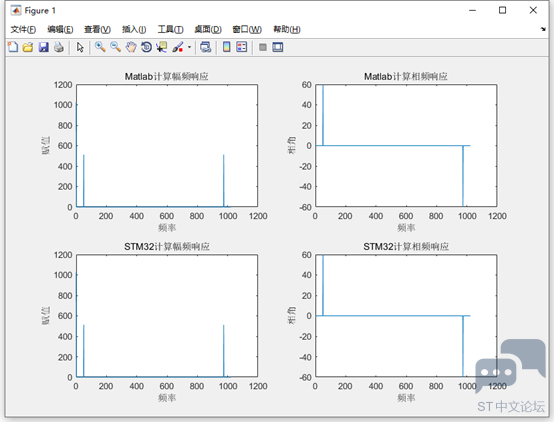The height and width of the screenshot is (422, 554).
Task: Minimize the Figure 1 window
Action: (x=472, y=10)
